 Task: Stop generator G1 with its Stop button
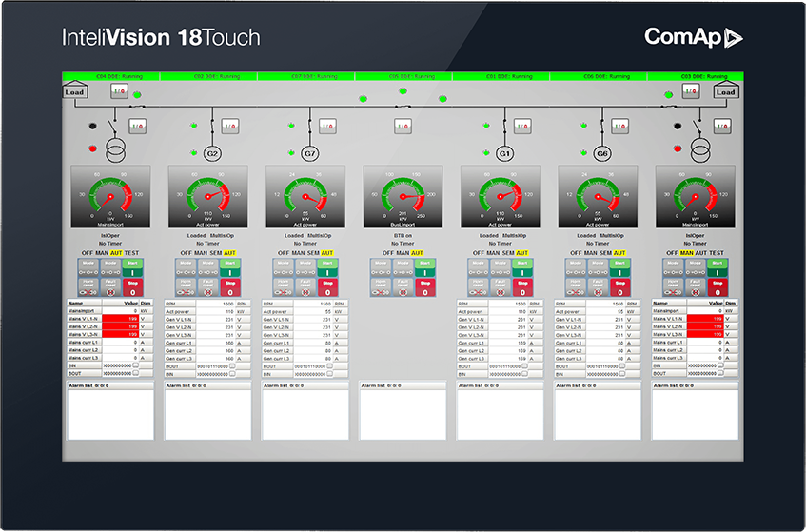(x=522, y=287)
